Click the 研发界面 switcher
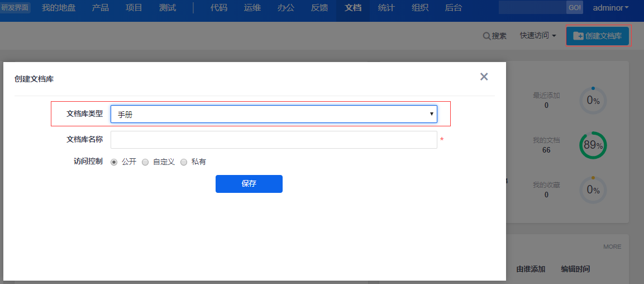644x284 pixels. [15, 7]
